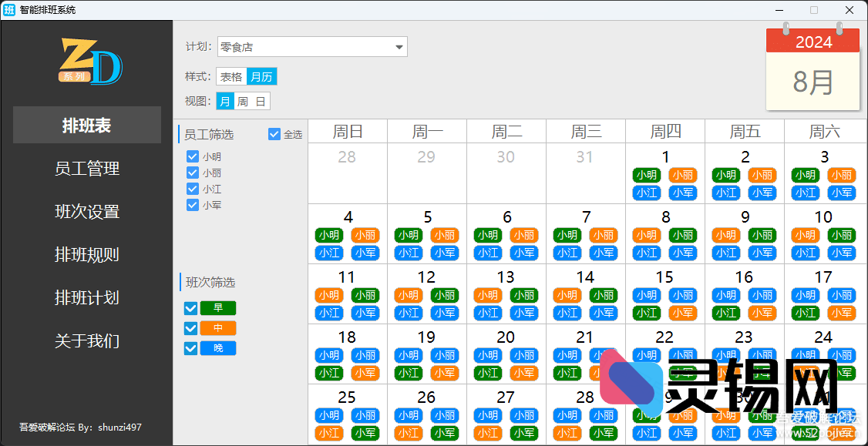Disable the 早 shift filter checkbox
868x446 pixels.
pos(191,308)
